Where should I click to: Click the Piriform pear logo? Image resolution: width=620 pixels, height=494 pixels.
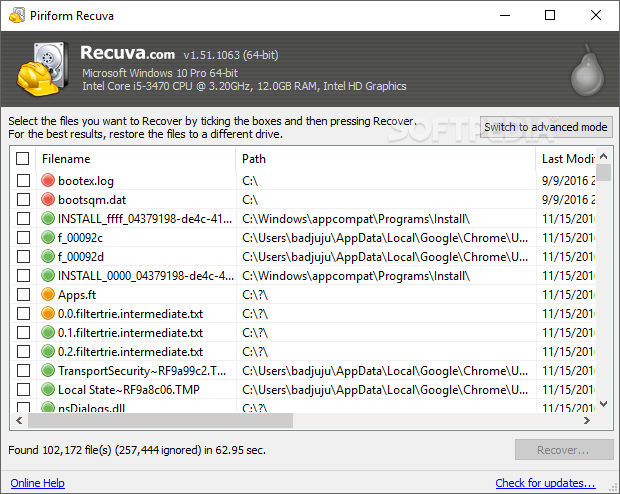click(587, 70)
